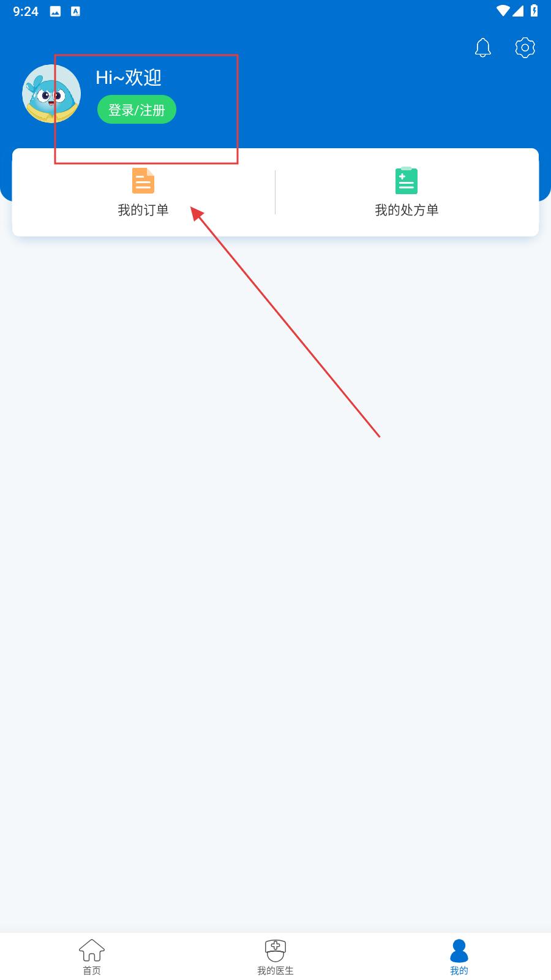
Task: Switch to the 首页 tab label
Action: pos(92,970)
